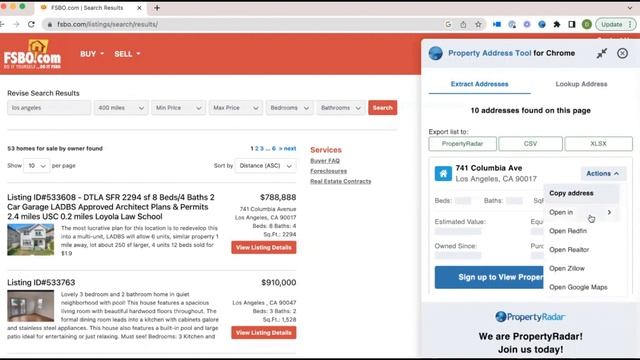640x360 pixels.
Task: Expand the Open in submenu
Action: pyautogui.click(x=581, y=212)
